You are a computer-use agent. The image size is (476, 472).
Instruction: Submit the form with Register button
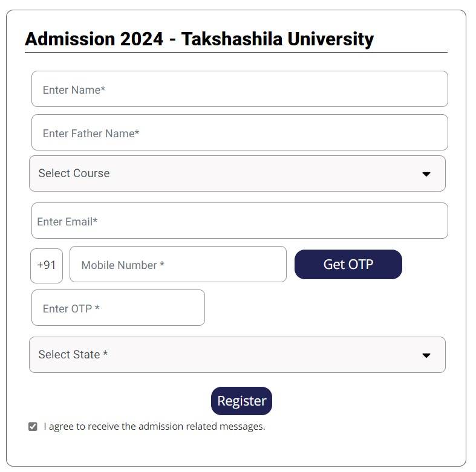coord(241,401)
